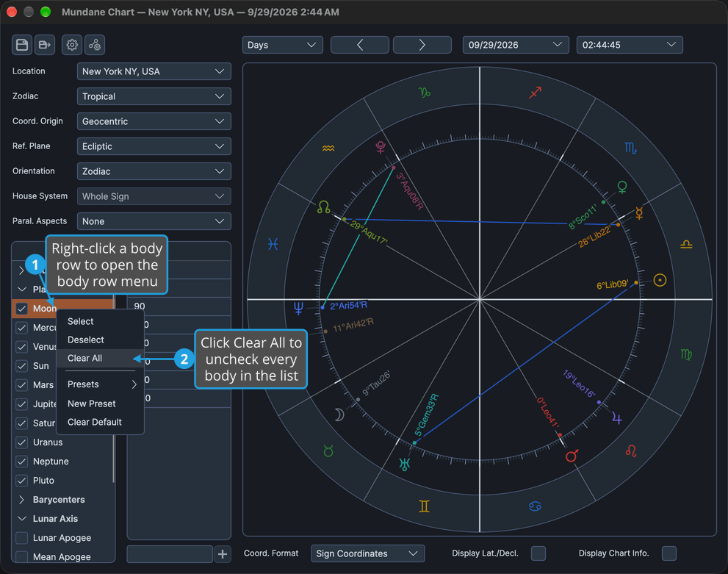The width and height of the screenshot is (728, 574).
Task: Click the export chart icon
Action: point(45,45)
